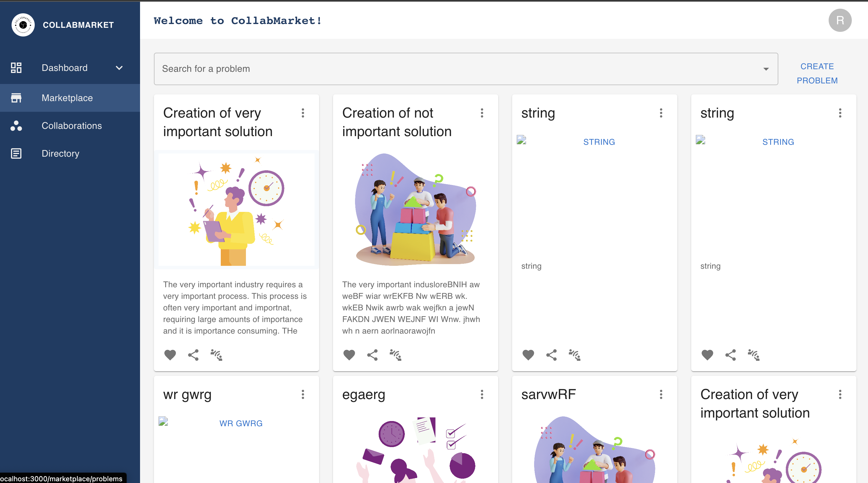Focus the 'Search for a problem' field
Viewport: 868px width, 483px height.
pyautogui.click(x=458, y=69)
